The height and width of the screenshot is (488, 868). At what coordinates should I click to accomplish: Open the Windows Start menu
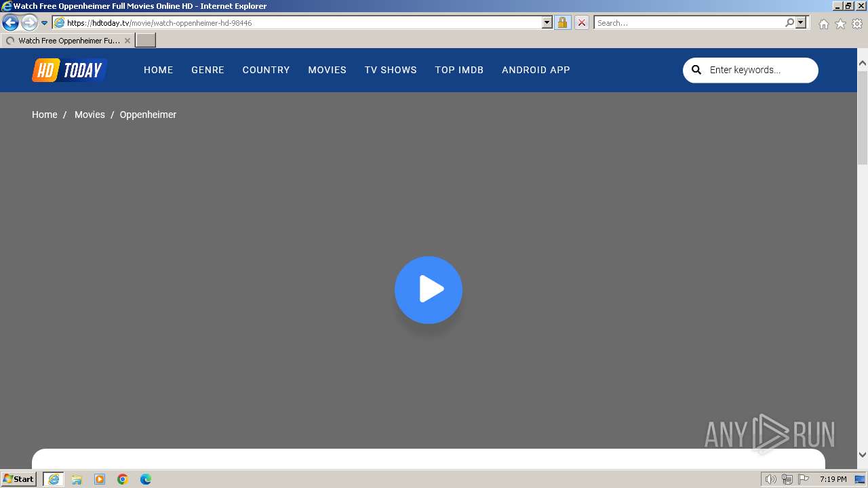point(19,479)
